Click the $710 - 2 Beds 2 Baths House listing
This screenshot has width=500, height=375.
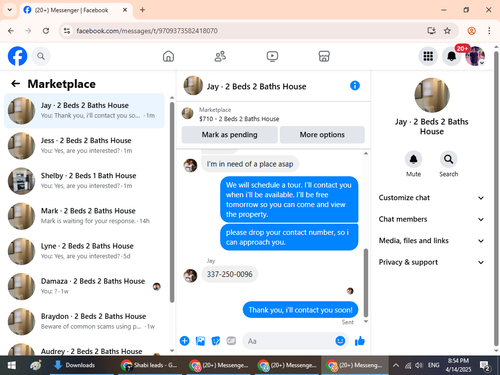[x=239, y=119]
